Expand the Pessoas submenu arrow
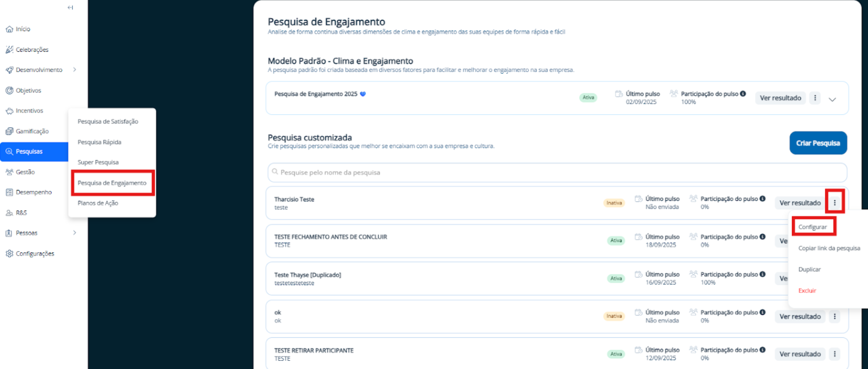This screenshot has height=369, width=868. pos(74,233)
